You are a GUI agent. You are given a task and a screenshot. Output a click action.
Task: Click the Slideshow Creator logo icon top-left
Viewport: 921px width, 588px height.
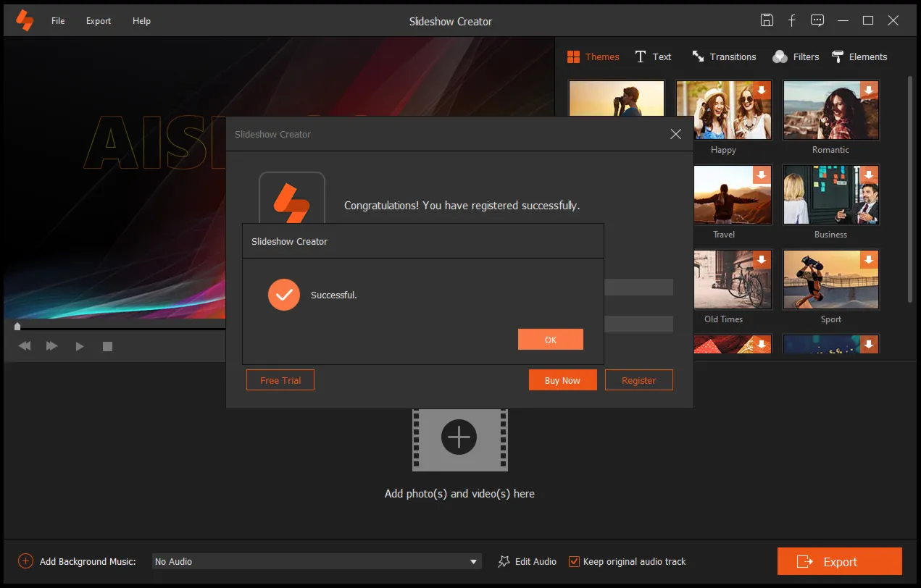(x=25, y=20)
